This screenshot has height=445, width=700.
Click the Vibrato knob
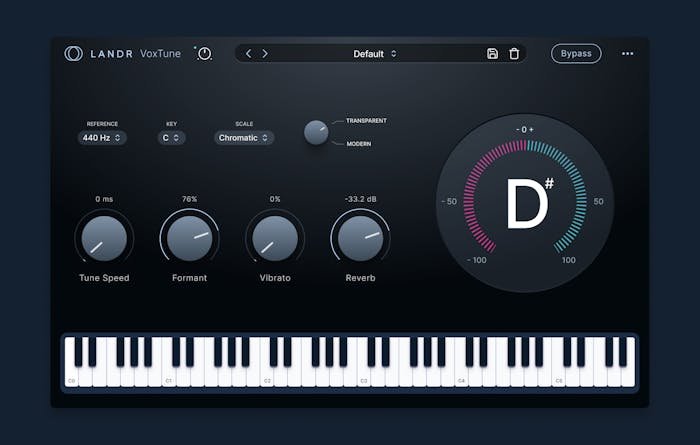coord(275,238)
